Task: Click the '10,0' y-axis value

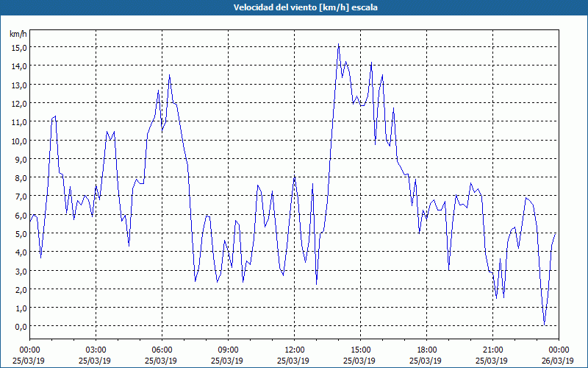Action: coord(21,141)
